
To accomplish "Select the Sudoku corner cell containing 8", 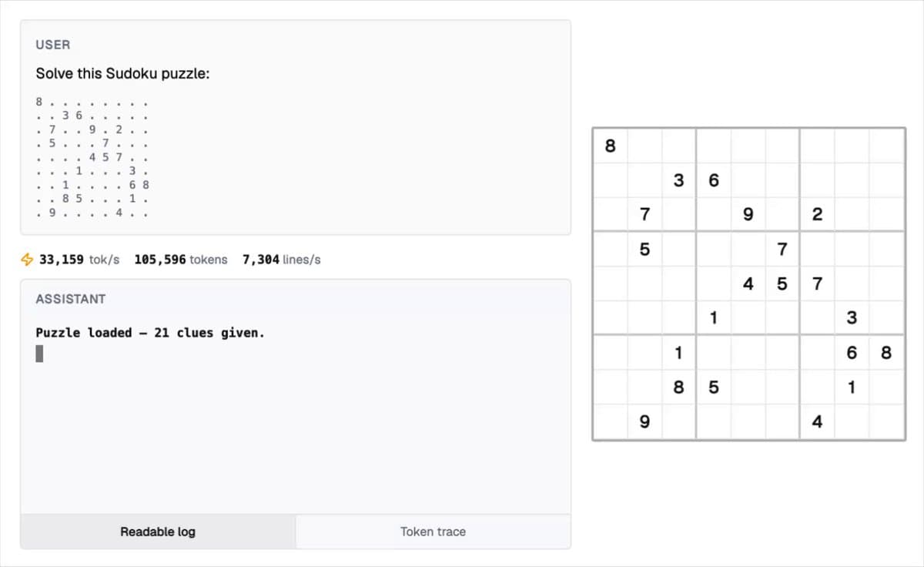I will click(611, 146).
